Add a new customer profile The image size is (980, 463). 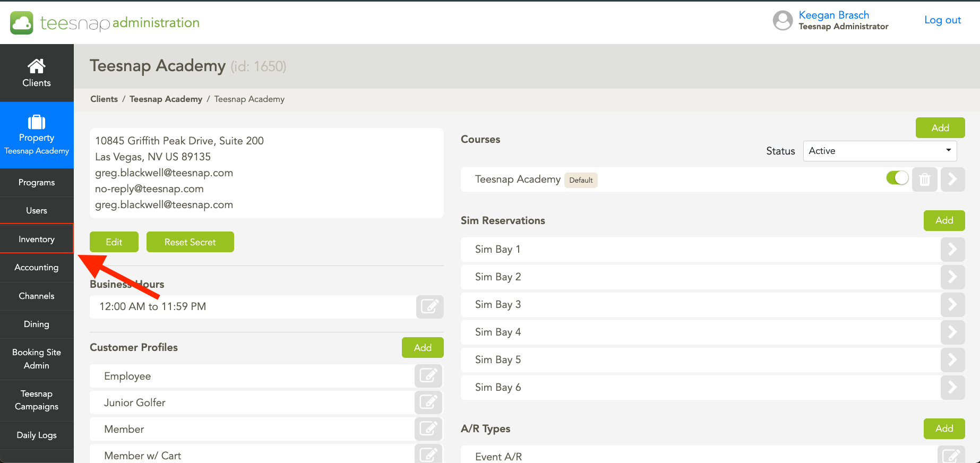423,348
